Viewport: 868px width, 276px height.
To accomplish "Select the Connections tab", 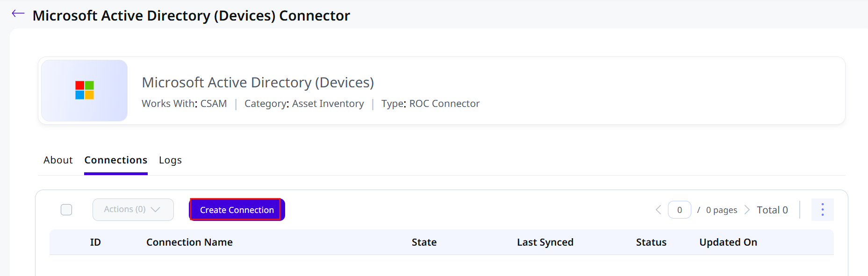I will [116, 160].
